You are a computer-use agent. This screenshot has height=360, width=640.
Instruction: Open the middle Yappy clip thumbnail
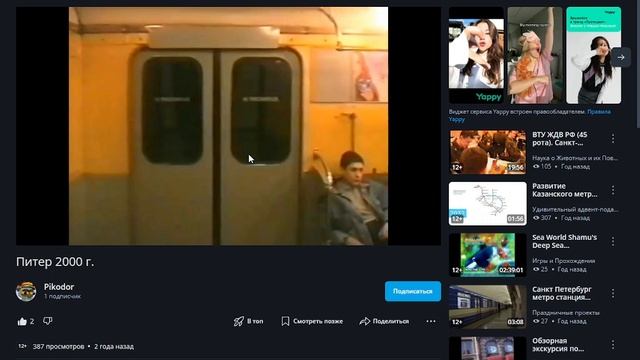pos(535,55)
